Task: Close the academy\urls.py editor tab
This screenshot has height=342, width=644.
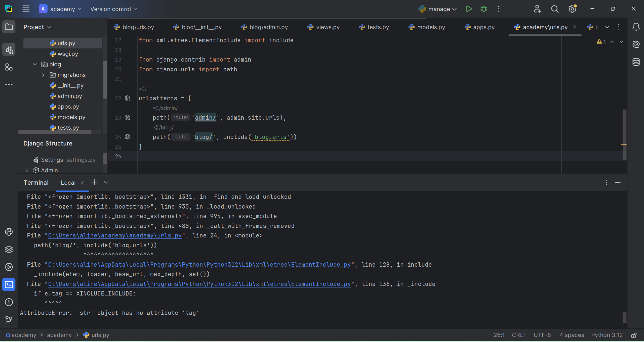Action: click(x=575, y=27)
